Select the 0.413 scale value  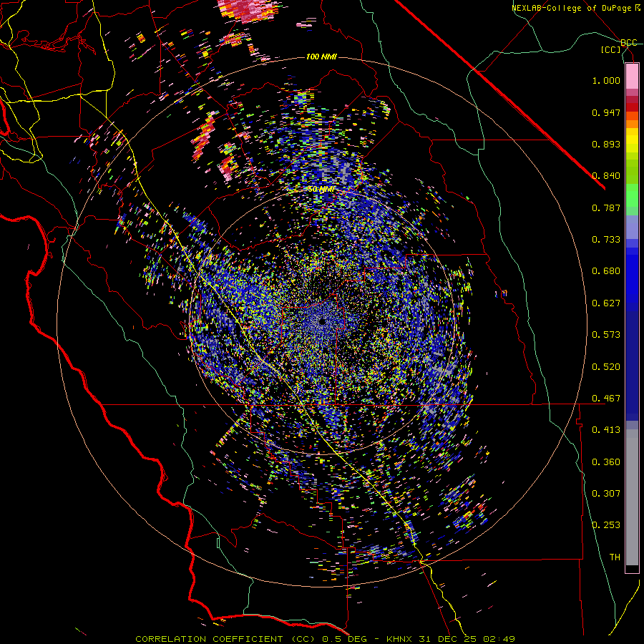click(x=606, y=430)
